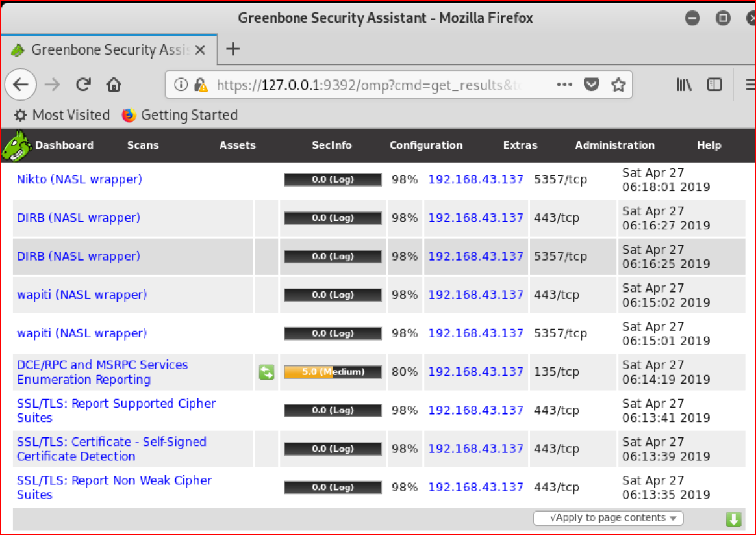Click the Greenbone dragon logo icon
Screen dimensions: 756x535
coord(16,145)
